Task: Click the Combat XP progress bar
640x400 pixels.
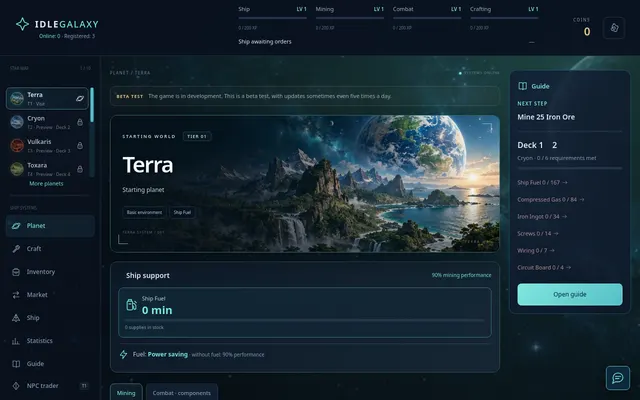Action: (427, 18)
